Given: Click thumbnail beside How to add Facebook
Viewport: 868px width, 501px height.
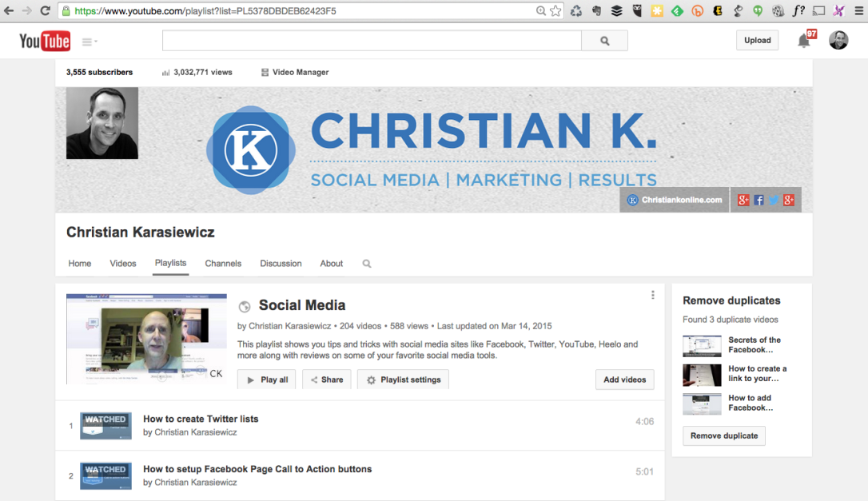Looking at the screenshot, I should coord(702,404).
